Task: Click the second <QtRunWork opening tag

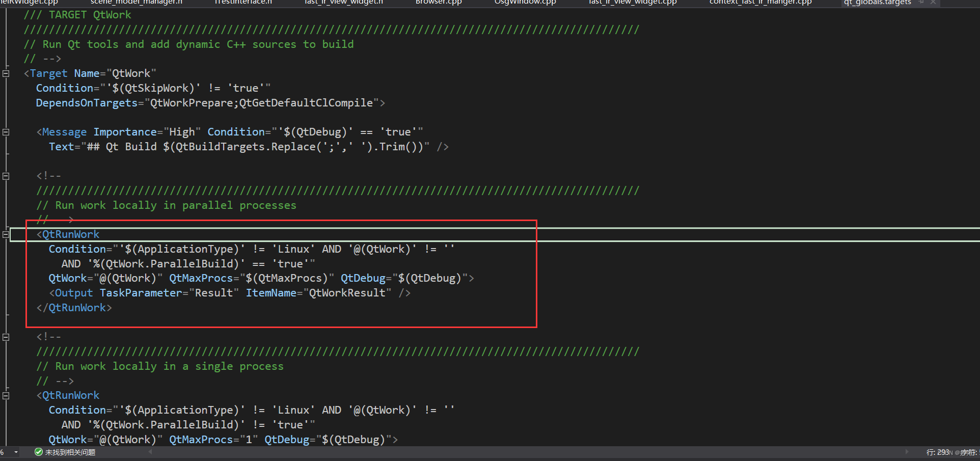Action: 68,395
